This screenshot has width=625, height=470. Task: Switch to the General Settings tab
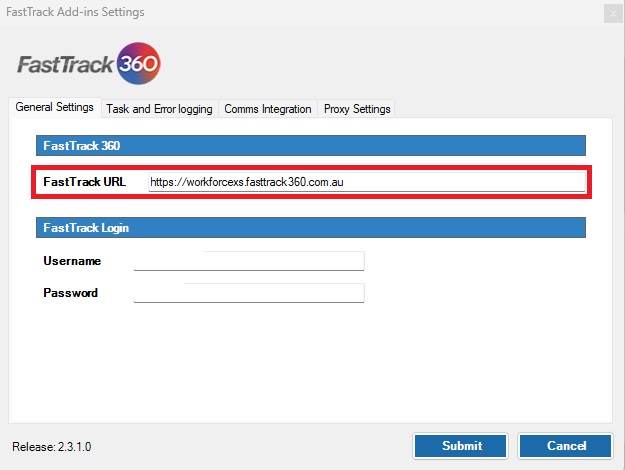55,107
